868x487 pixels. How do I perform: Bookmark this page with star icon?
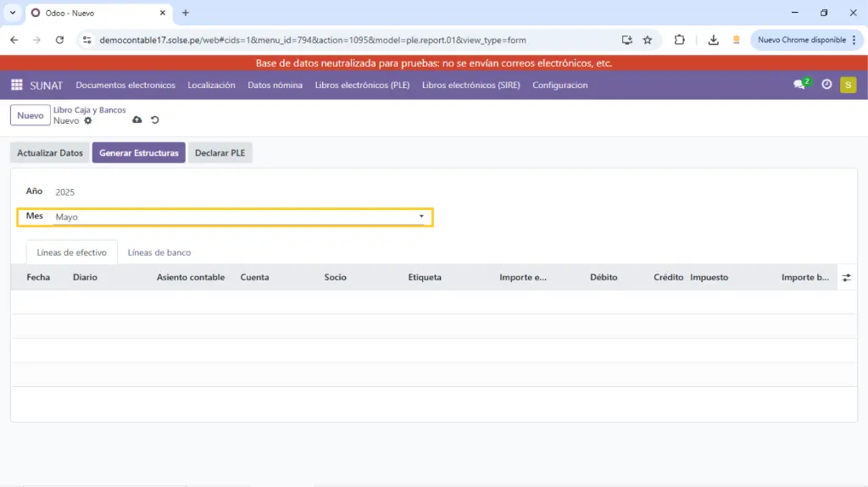coord(648,40)
